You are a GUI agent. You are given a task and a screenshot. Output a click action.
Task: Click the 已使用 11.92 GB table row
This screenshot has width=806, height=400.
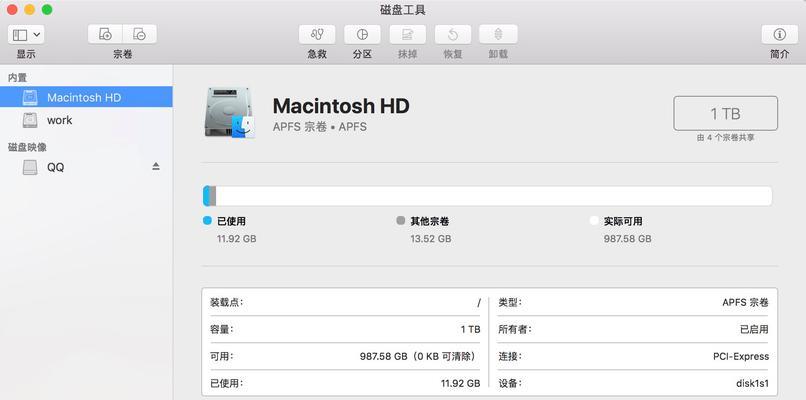pos(345,383)
